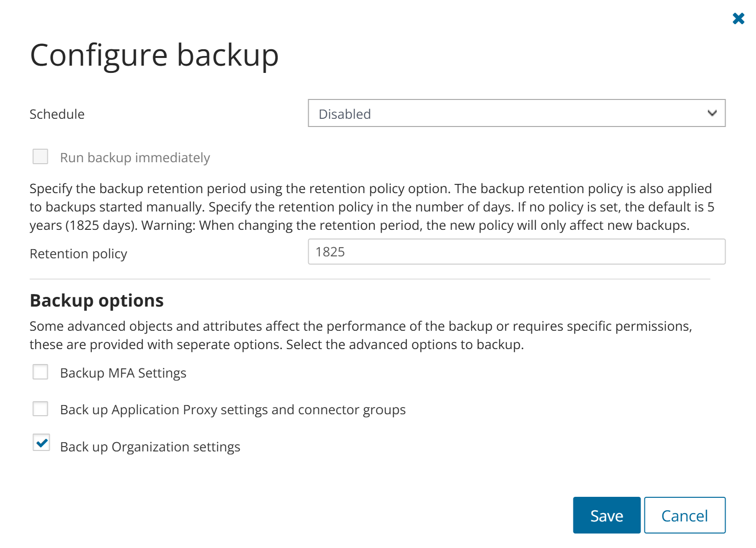The width and height of the screenshot is (756, 548).
Task: Uncheck the Back up Organization settings checkbox
Action: (42, 442)
